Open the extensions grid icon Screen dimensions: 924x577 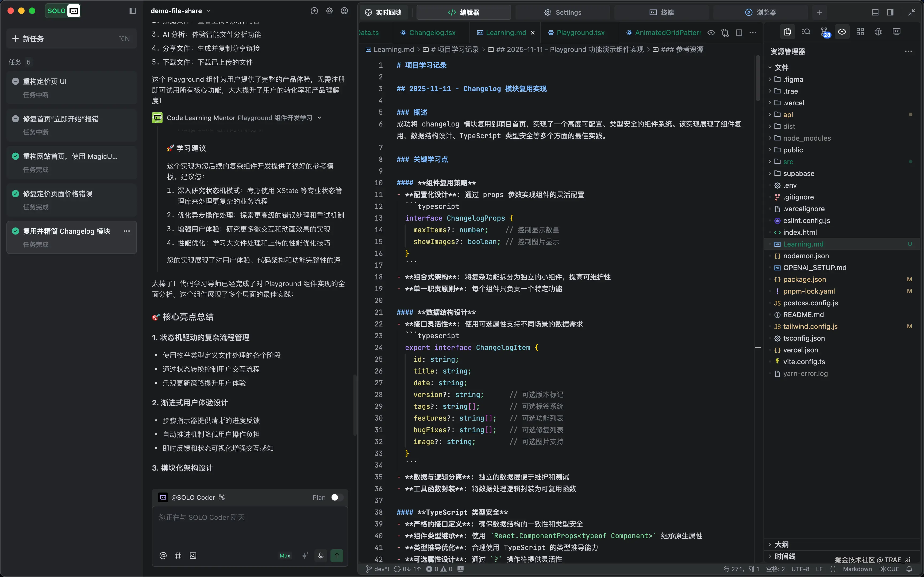(x=860, y=32)
